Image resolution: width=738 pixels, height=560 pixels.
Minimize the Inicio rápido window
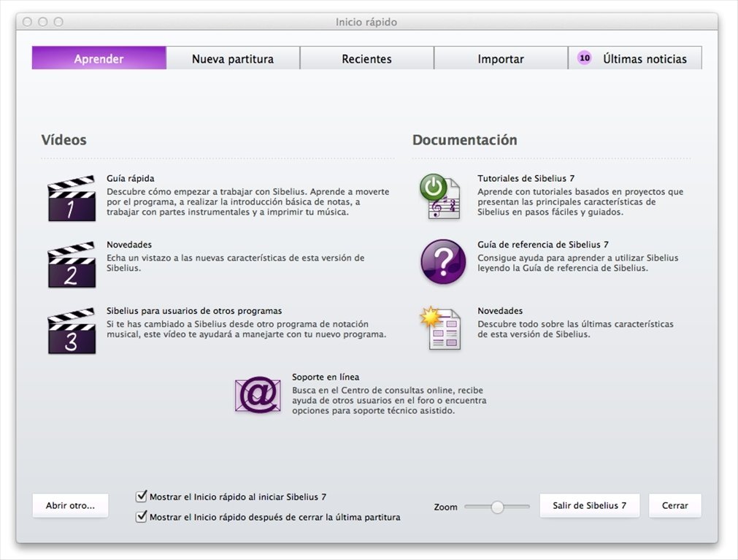click(43, 22)
